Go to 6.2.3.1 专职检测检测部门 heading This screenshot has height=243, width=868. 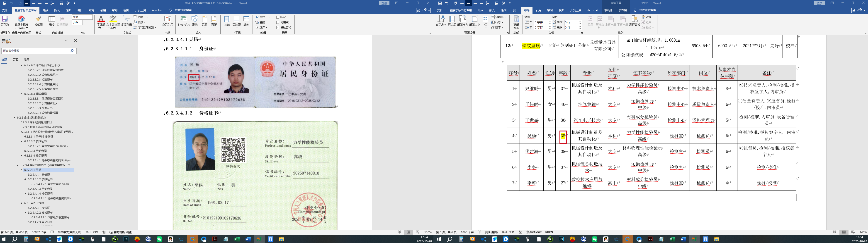click(x=36, y=122)
